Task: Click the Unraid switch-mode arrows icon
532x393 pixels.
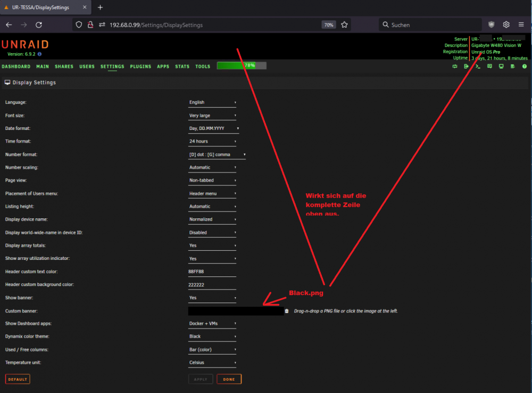Action: tap(455, 66)
